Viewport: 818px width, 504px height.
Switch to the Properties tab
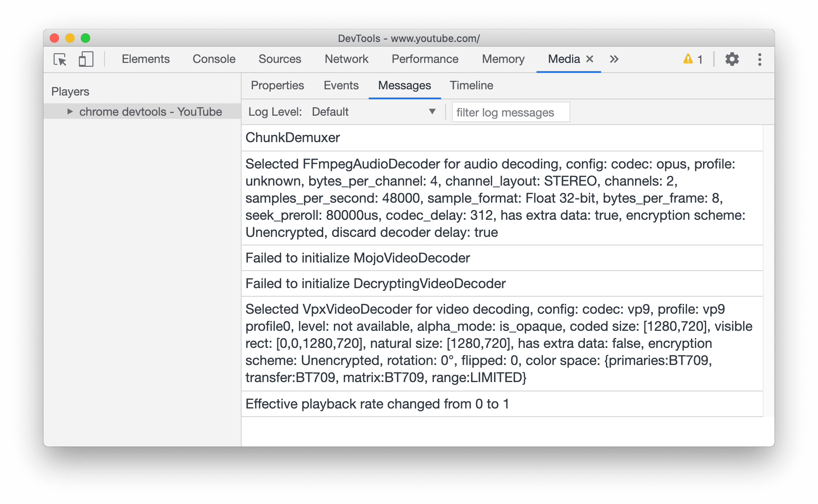[x=277, y=85]
